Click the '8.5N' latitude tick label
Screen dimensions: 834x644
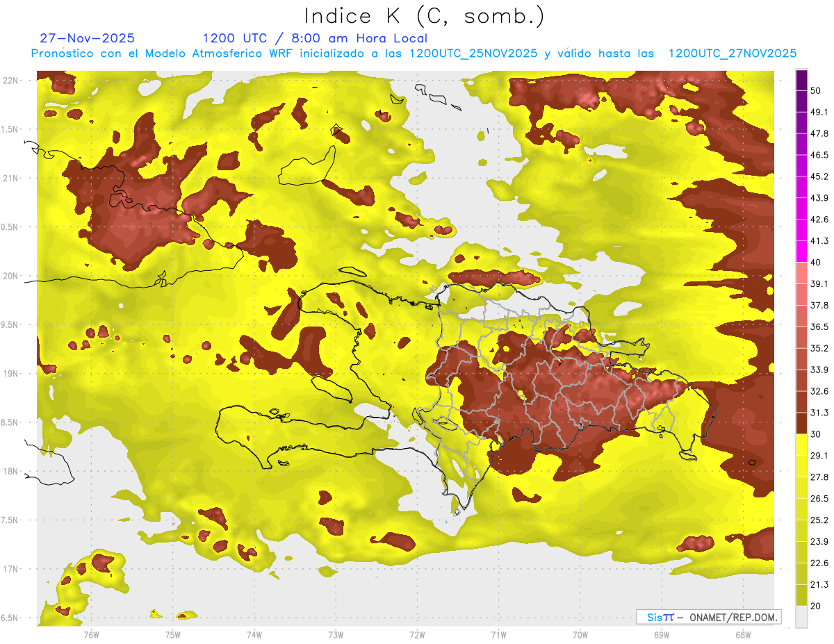[10, 423]
